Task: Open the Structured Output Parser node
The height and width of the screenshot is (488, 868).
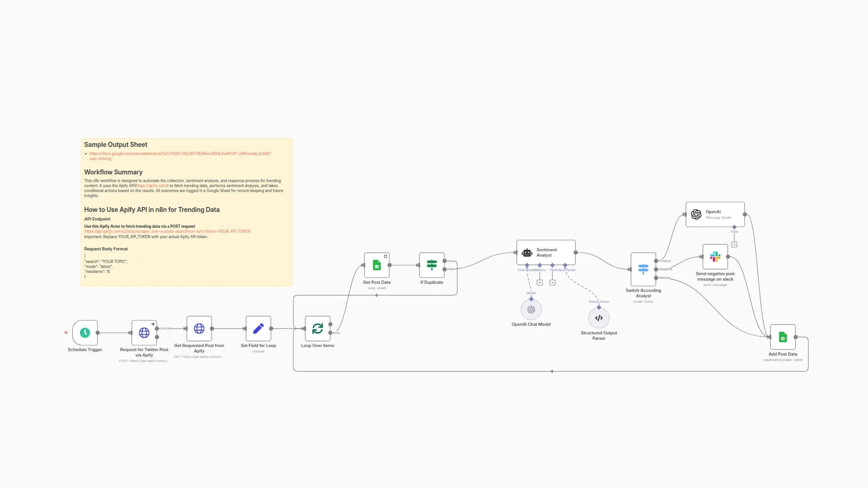Action: 599,318
